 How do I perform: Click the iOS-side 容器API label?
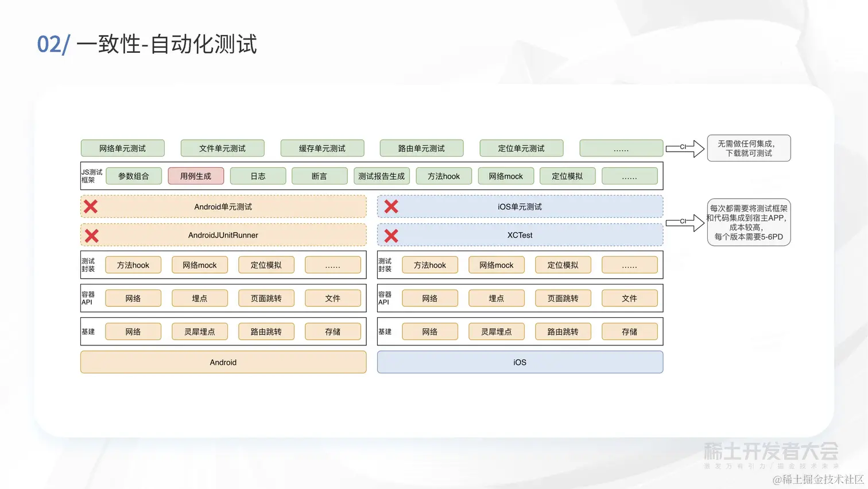click(x=385, y=298)
